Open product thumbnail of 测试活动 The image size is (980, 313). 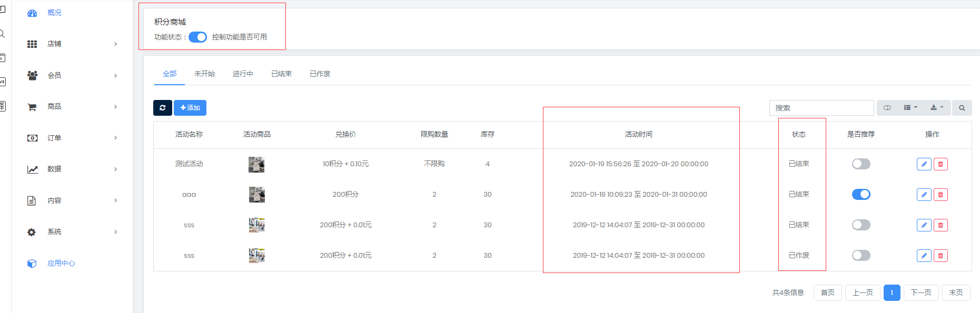click(x=256, y=165)
